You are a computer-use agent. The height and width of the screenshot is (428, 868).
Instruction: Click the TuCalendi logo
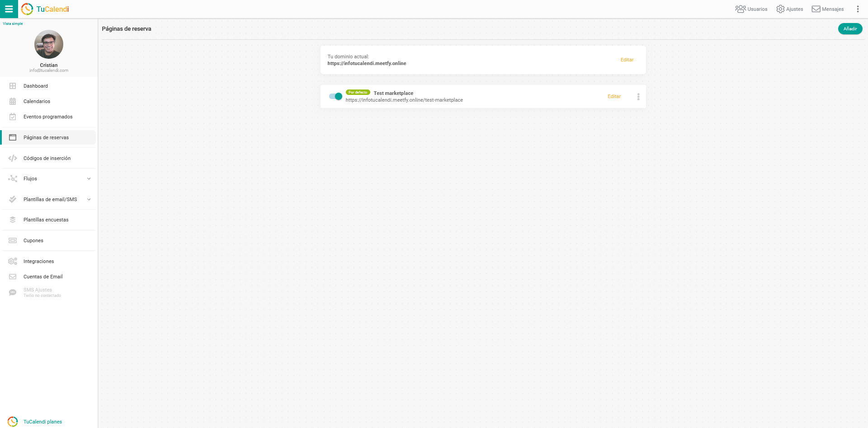45,9
